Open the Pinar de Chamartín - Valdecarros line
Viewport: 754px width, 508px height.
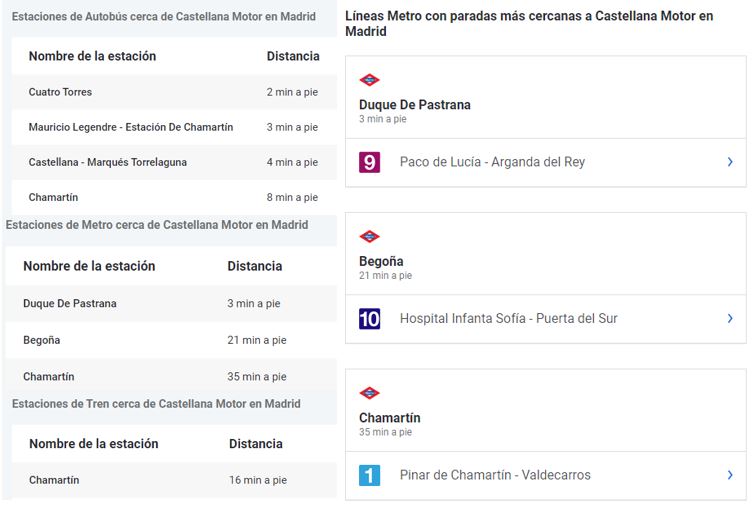[495, 475]
